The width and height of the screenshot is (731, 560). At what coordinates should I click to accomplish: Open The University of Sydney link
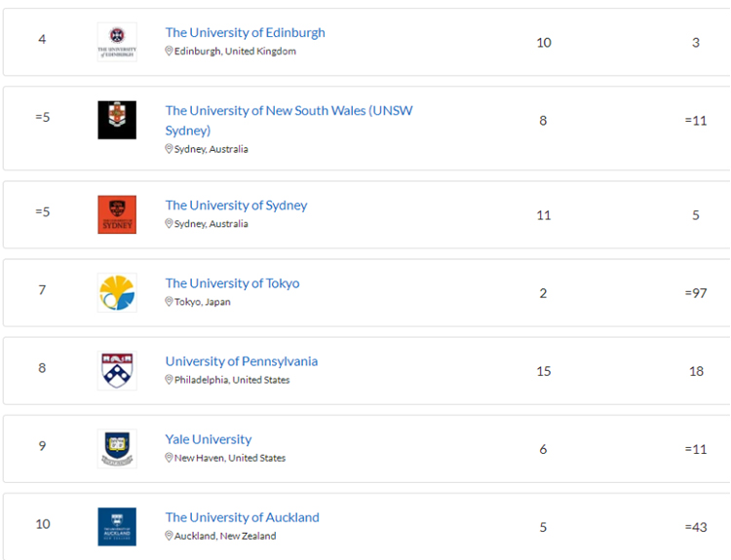236,205
